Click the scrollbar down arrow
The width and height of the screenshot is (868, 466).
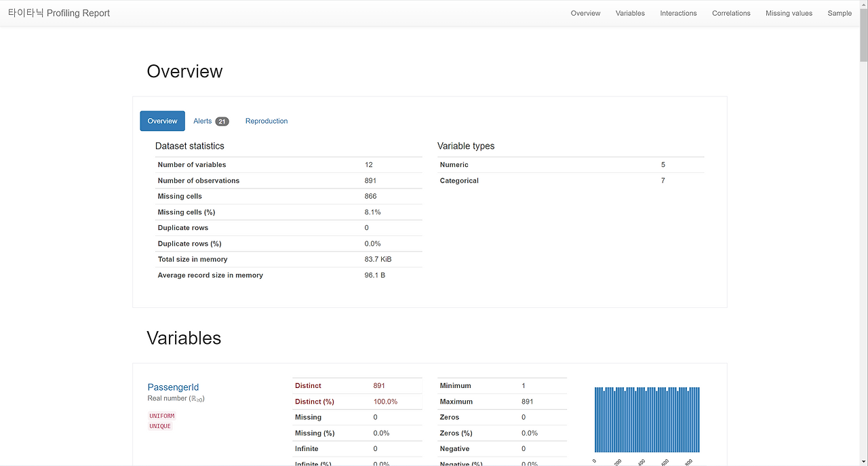pyautogui.click(x=863, y=461)
